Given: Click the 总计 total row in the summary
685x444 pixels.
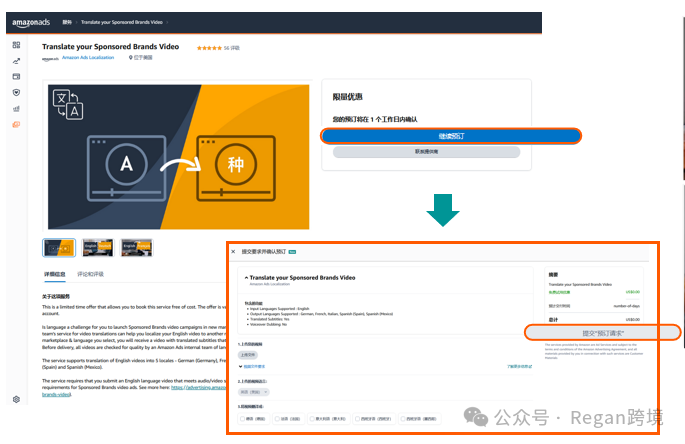Looking at the screenshot, I should 594,320.
